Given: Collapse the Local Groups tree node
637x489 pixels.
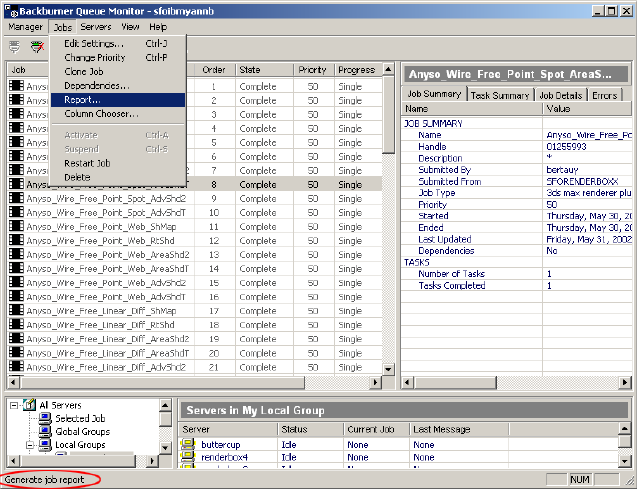Looking at the screenshot, I should (30, 445).
